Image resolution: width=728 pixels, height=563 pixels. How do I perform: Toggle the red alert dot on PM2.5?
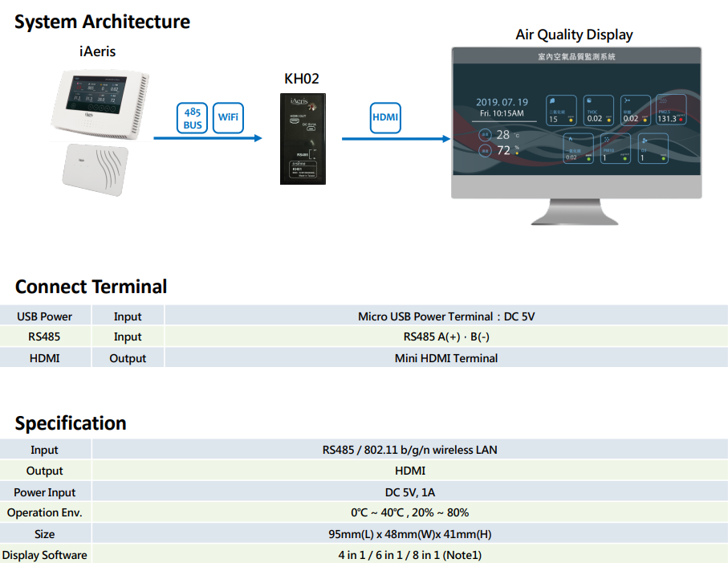(x=682, y=120)
